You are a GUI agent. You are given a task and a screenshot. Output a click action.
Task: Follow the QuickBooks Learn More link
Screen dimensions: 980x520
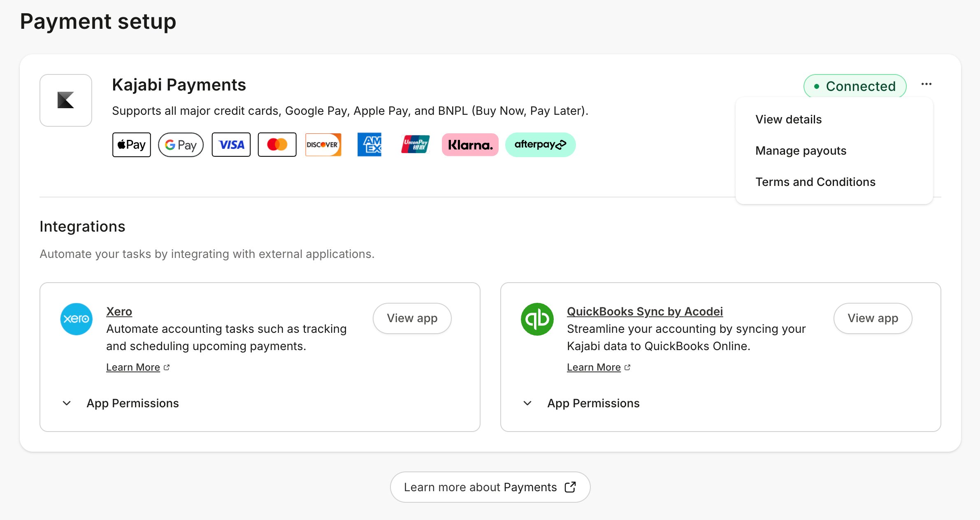pos(594,367)
